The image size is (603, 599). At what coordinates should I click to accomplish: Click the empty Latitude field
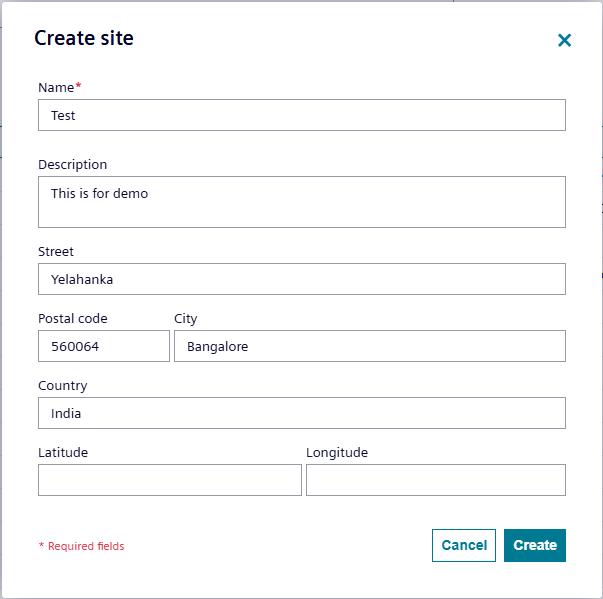click(x=169, y=480)
